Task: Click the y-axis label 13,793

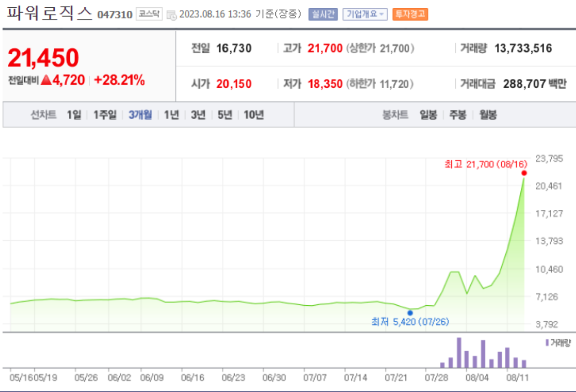Action: (549, 241)
